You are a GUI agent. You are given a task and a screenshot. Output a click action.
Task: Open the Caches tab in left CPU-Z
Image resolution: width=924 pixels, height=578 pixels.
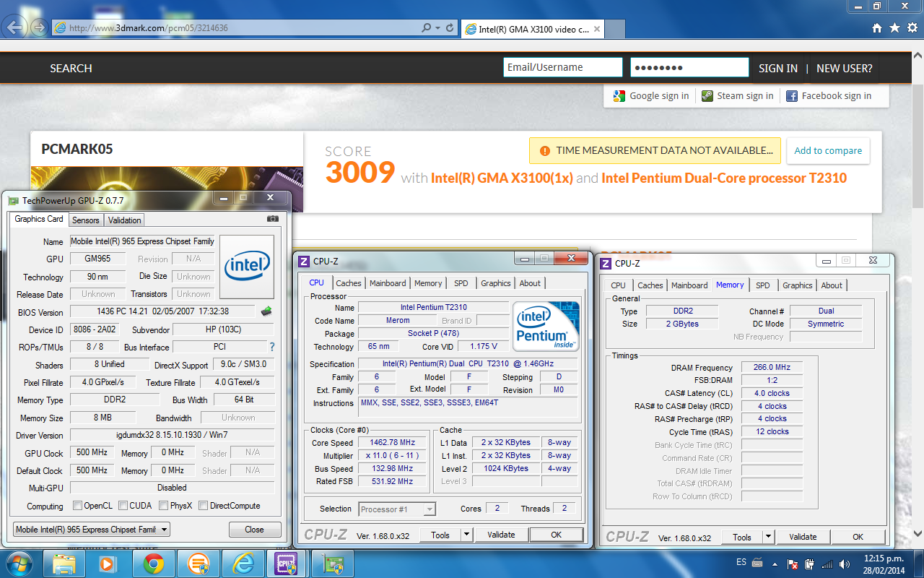tap(349, 283)
